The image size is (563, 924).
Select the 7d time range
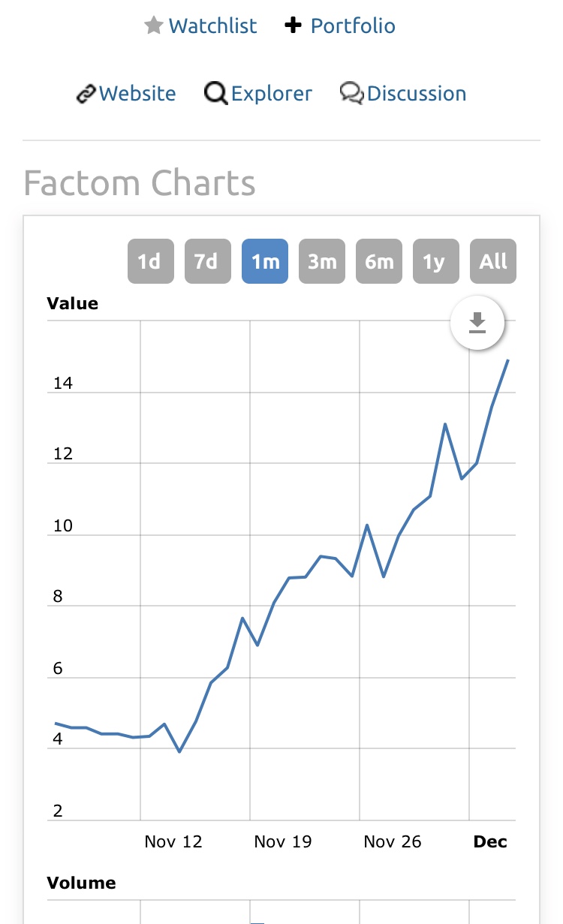tap(207, 261)
